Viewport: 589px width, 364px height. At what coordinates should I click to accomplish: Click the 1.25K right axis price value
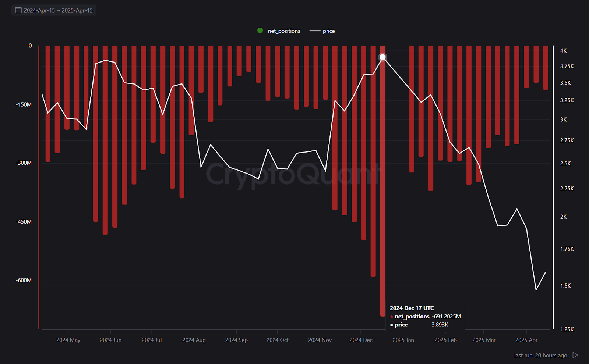(567, 329)
